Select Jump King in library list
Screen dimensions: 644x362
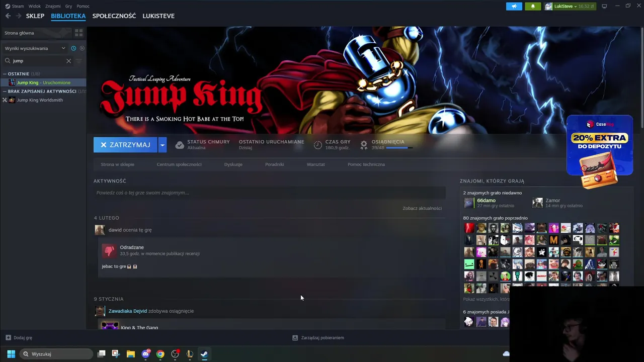43,82
